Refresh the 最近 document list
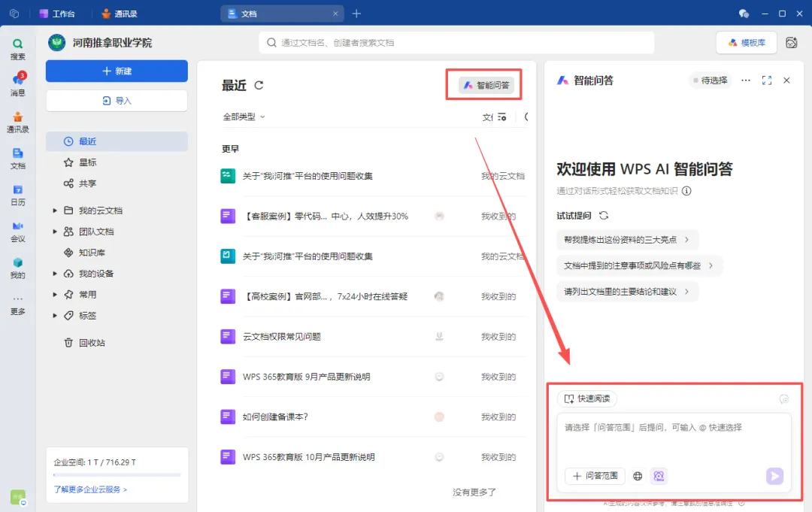 (259, 86)
